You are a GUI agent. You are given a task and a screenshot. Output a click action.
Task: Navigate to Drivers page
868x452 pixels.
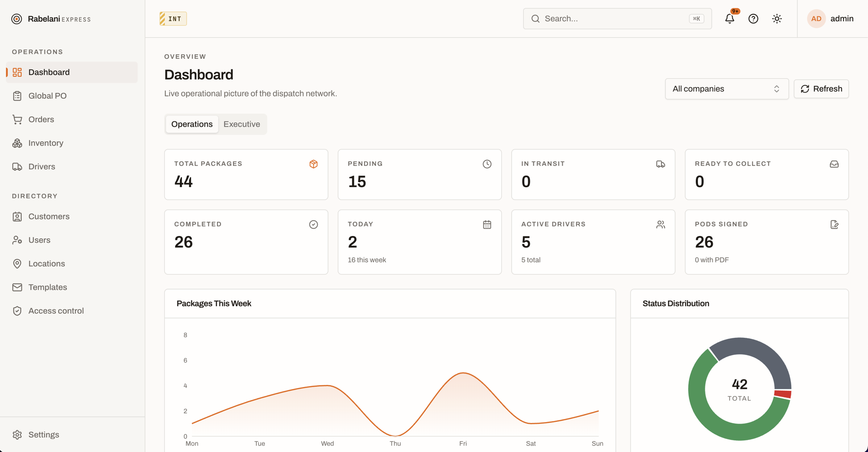point(72,167)
